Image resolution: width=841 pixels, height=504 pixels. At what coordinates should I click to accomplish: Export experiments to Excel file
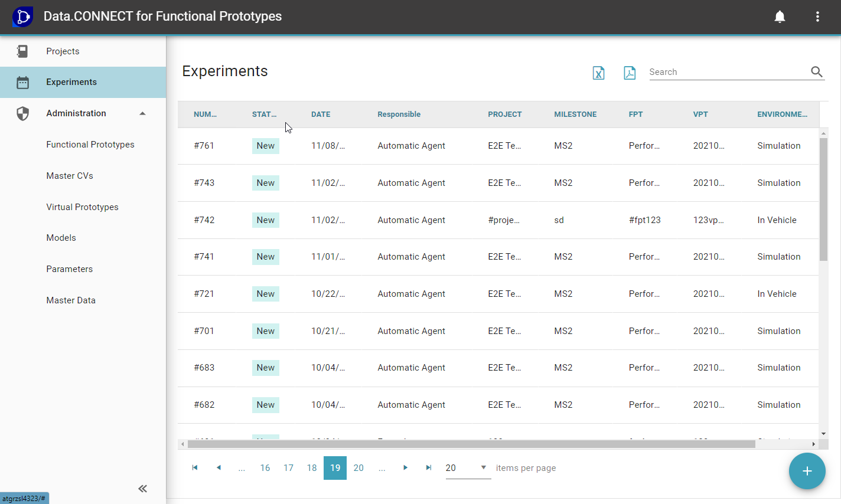coord(598,73)
